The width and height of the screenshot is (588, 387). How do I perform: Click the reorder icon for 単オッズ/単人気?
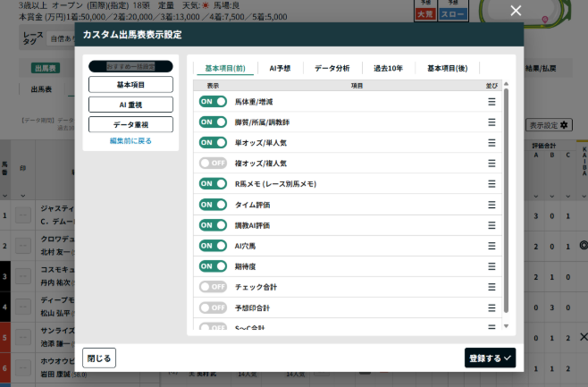pos(491,143)
